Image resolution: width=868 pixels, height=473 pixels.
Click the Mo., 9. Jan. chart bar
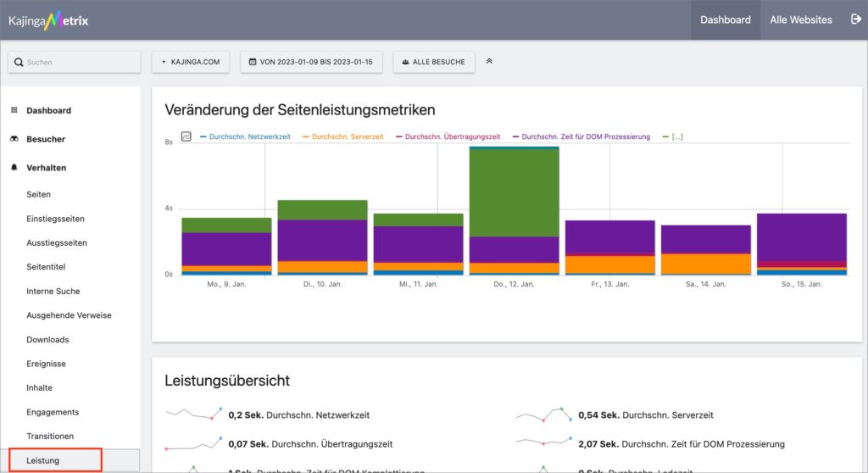tap(226, 246)
